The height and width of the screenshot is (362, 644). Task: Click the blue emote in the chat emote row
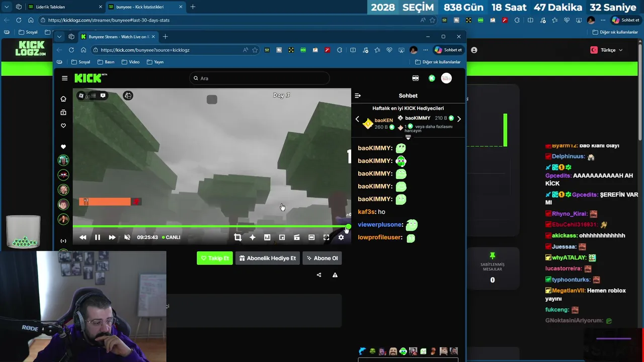click(x=362, y=351)
